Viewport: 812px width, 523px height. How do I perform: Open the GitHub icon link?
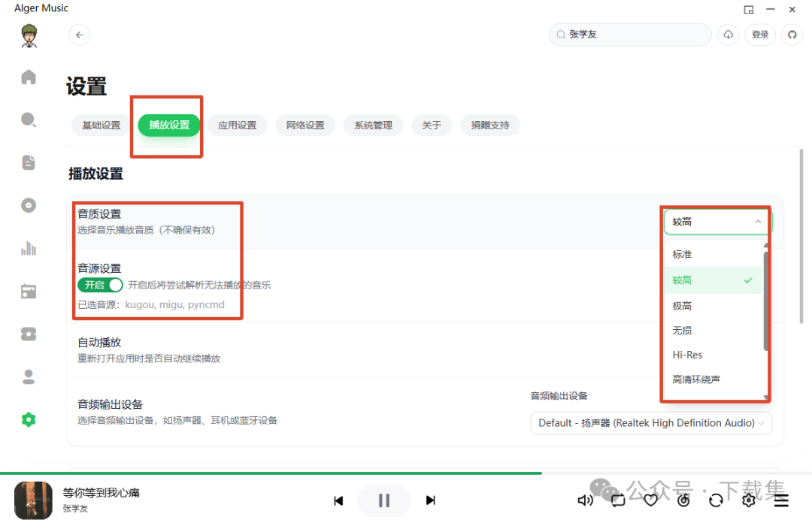point(792,35)
